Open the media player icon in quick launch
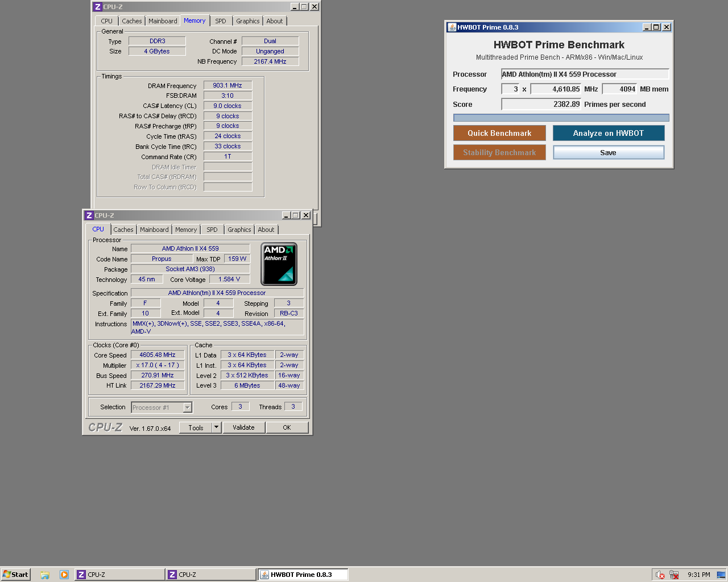728x582 pixels. click(64, 575)
